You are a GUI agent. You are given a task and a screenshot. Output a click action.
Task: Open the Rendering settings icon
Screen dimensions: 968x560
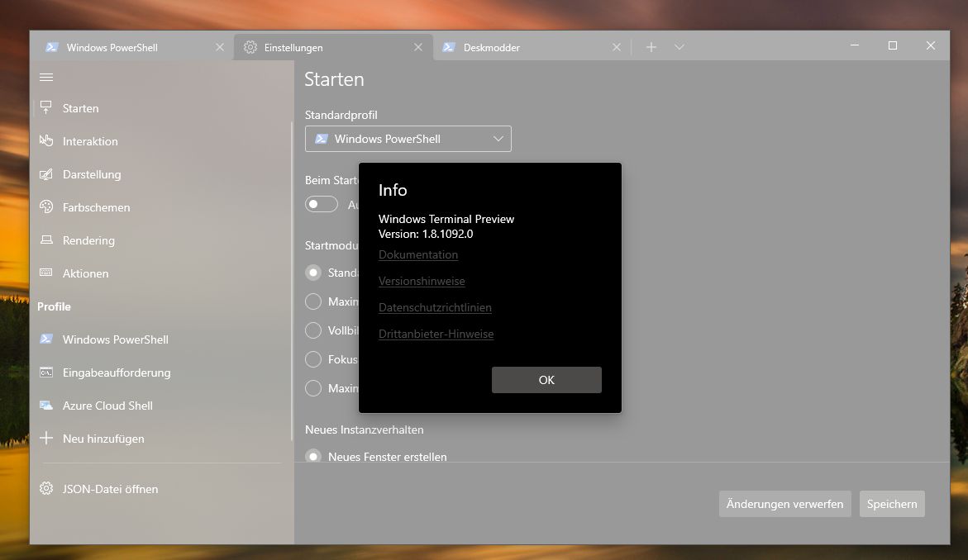pyautogui.click(x=46, y=240)
